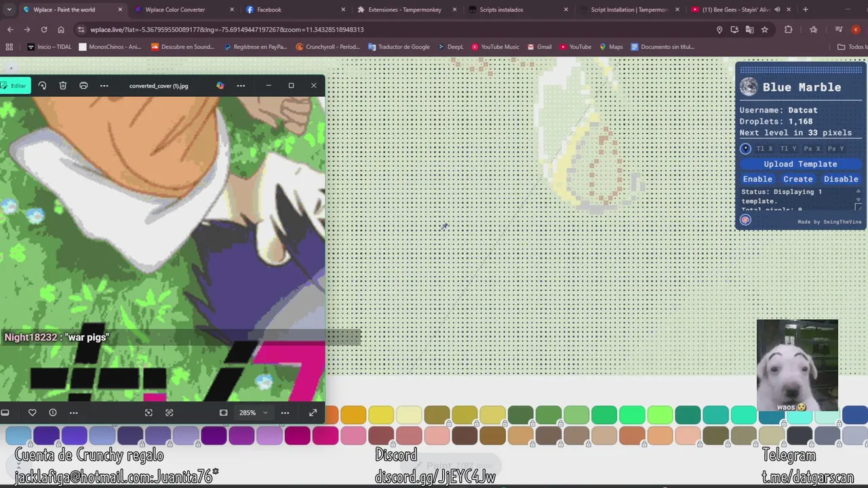Open the browser profile avatar
The width and height of the screenshot is (868, 488).
pos(856,30)
